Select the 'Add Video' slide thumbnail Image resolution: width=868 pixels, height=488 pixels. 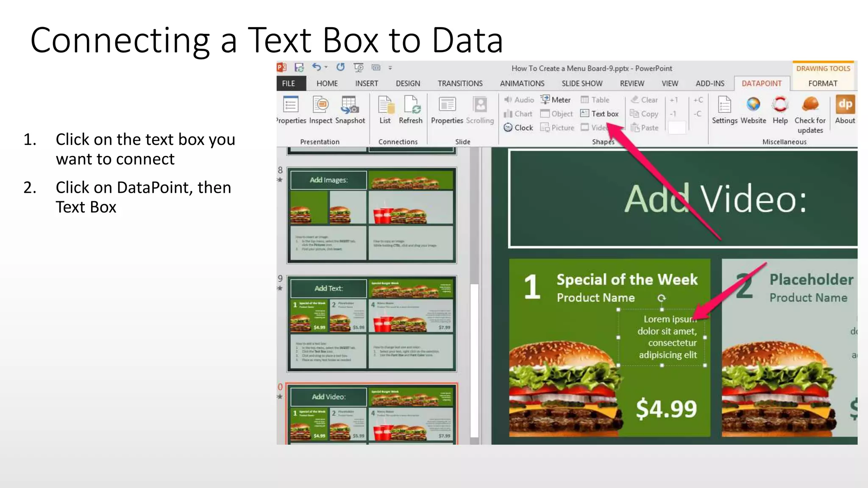(371, 414)
